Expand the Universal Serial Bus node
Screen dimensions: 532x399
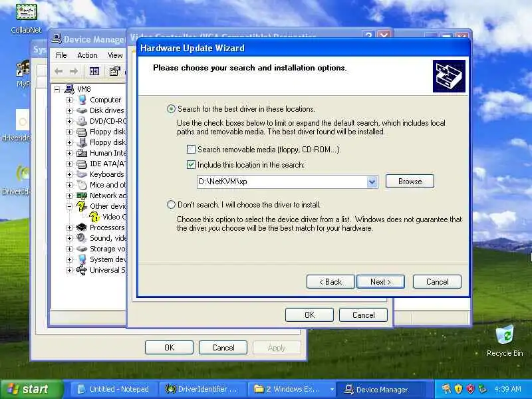click(70, 271)
